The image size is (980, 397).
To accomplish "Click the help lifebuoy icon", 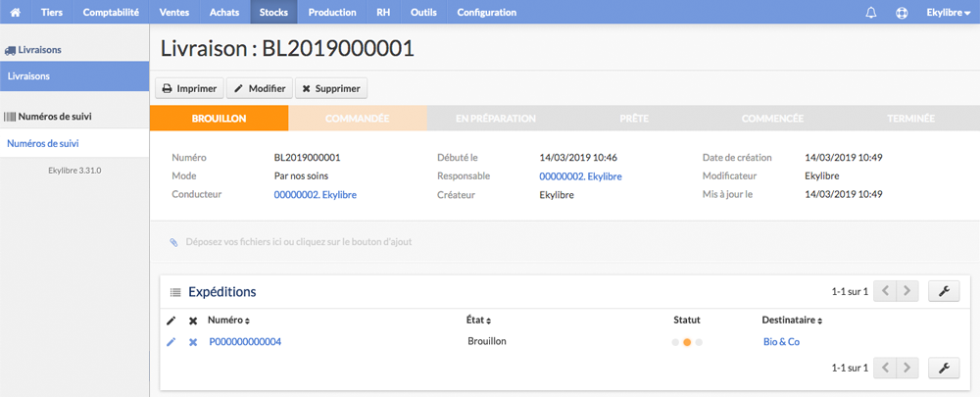I will 902,12.
